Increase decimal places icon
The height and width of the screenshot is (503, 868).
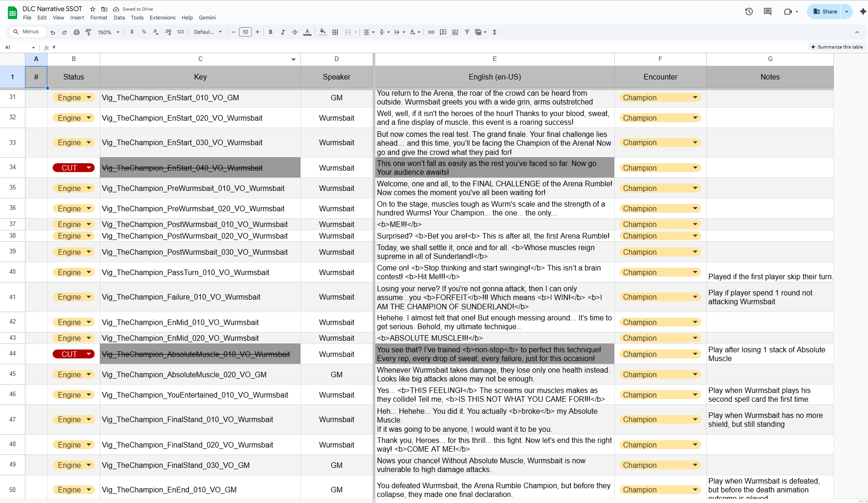coord(168,32)
